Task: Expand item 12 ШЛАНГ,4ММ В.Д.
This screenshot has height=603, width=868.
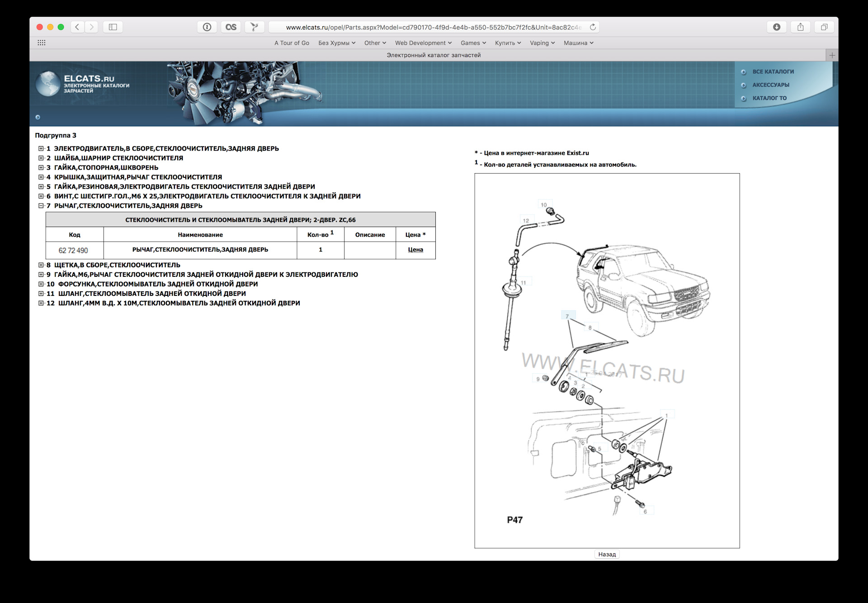Action: (x=41, y=303)
